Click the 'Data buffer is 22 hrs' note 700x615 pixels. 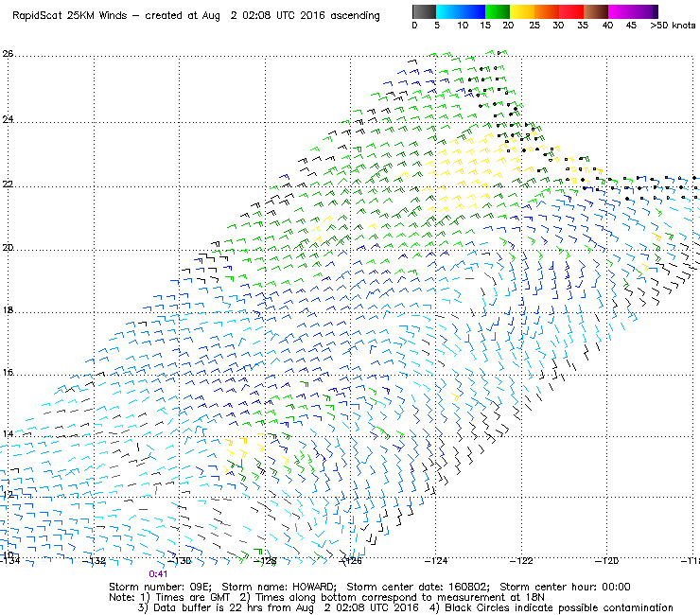pos(201,607)
